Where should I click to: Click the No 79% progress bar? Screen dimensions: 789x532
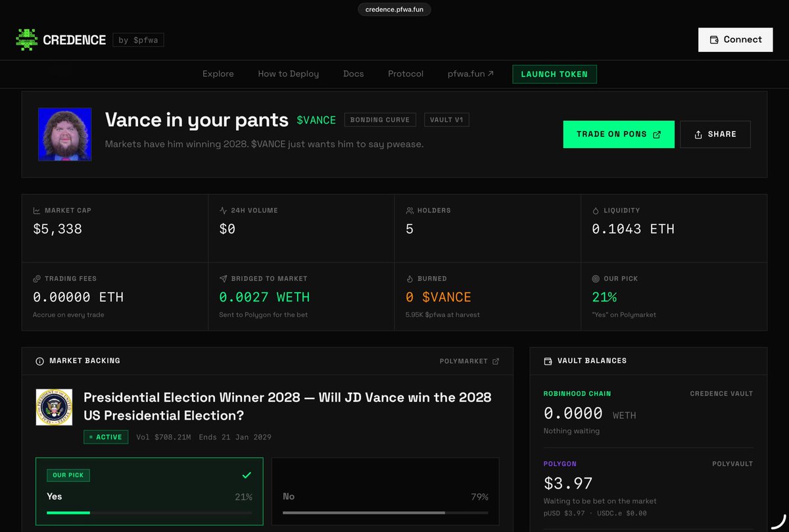[x=385, y=512]
